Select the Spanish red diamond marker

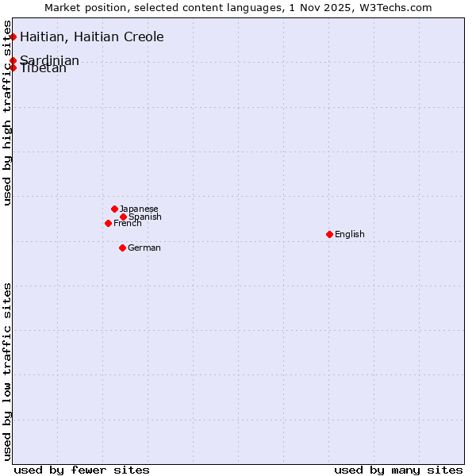123,217
